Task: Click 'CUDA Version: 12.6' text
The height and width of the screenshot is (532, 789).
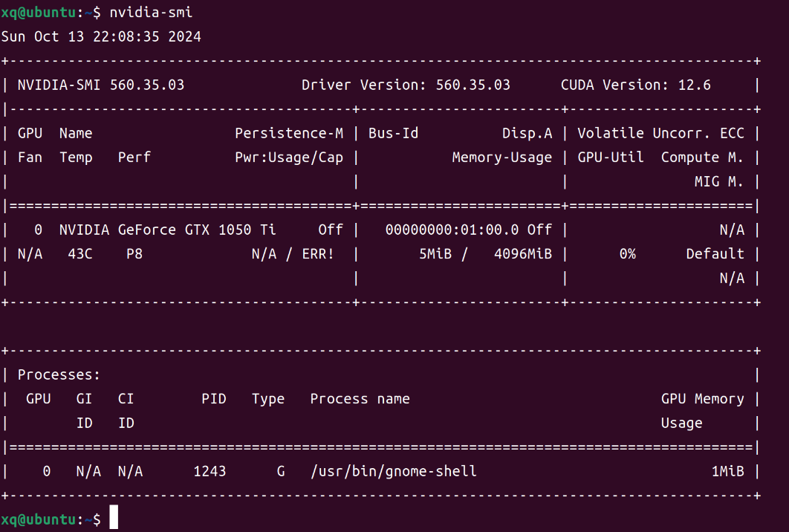Action: [x=635, y=85]
